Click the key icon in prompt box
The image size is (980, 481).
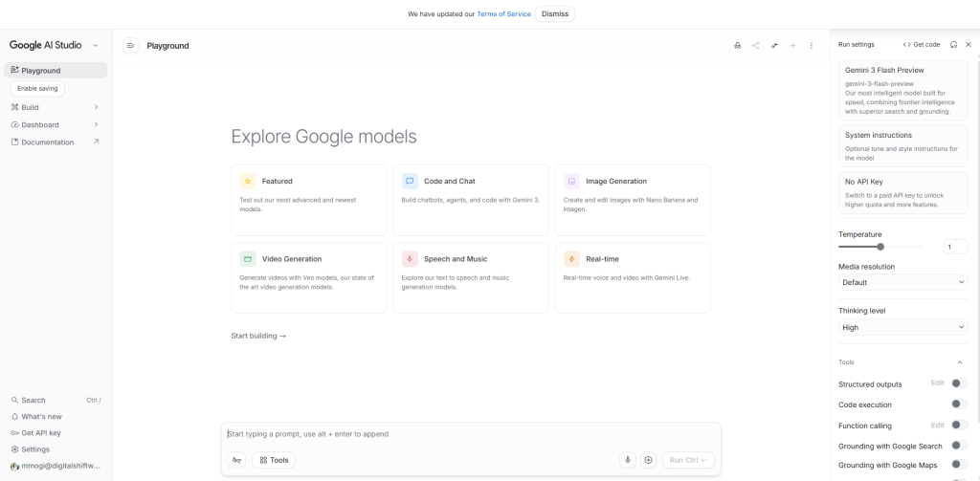(x=237, y=460)
